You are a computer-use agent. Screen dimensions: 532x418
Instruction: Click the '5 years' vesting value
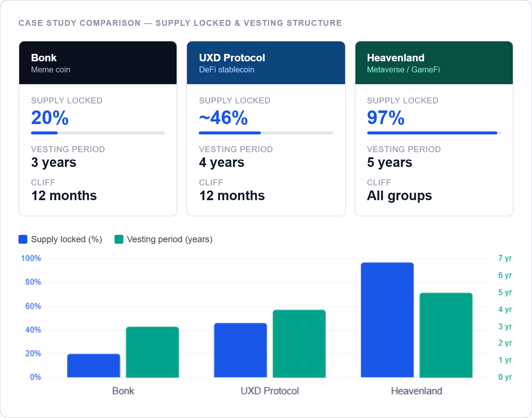click(390, 162)
